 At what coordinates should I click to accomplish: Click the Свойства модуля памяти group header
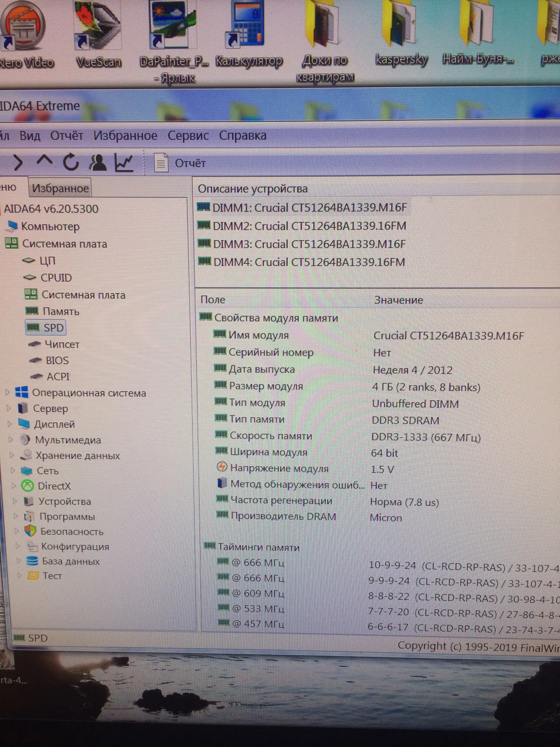coord(269,318)
